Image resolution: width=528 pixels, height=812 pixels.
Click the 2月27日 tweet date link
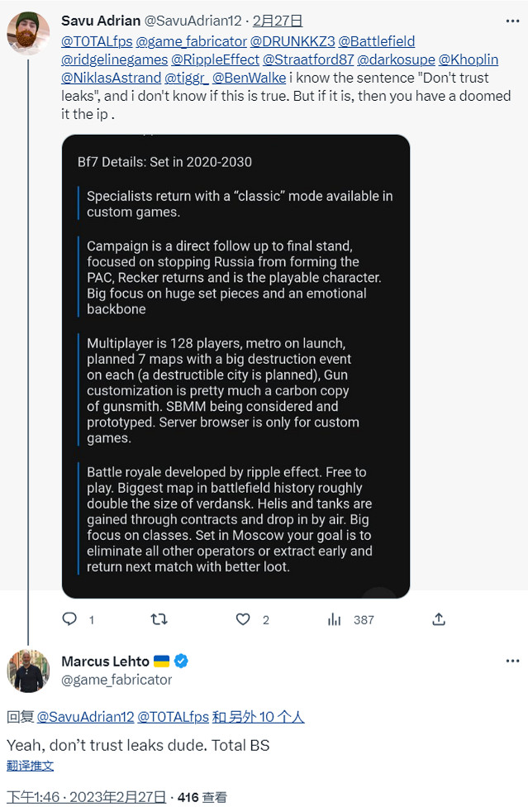[x=278, y=21]
